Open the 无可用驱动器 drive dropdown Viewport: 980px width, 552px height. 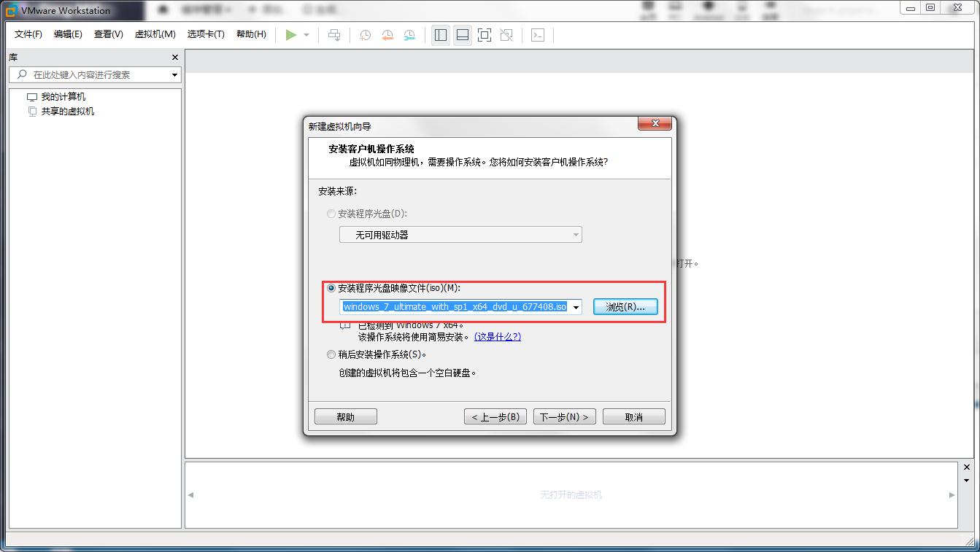click(460, 235)
